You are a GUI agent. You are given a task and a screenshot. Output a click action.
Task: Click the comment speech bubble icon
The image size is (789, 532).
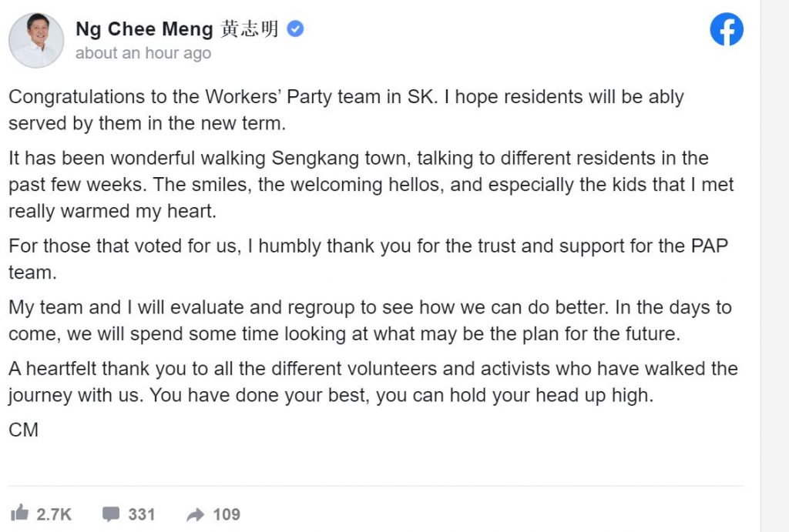[111, 514]
